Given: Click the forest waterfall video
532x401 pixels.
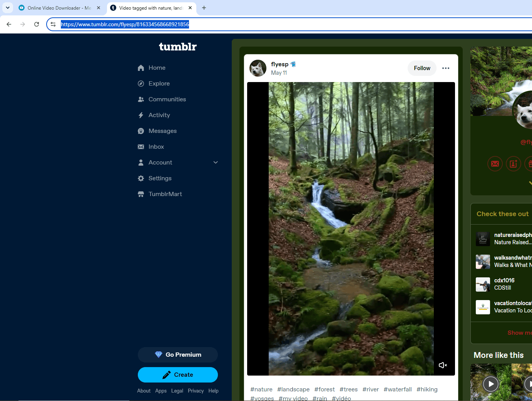Looking at the screenshot, I should pos(351,229).
